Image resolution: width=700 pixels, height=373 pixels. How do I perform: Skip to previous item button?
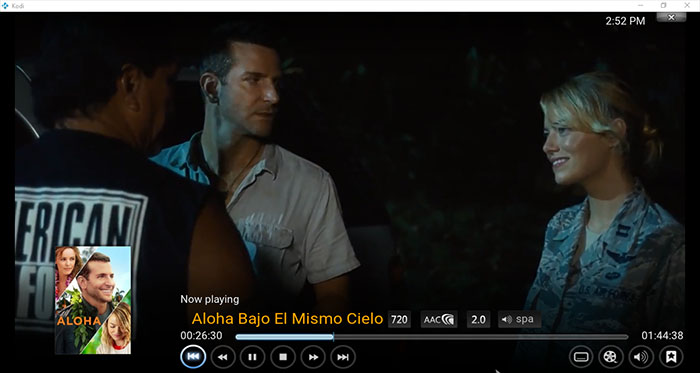(x=193, y=357)
